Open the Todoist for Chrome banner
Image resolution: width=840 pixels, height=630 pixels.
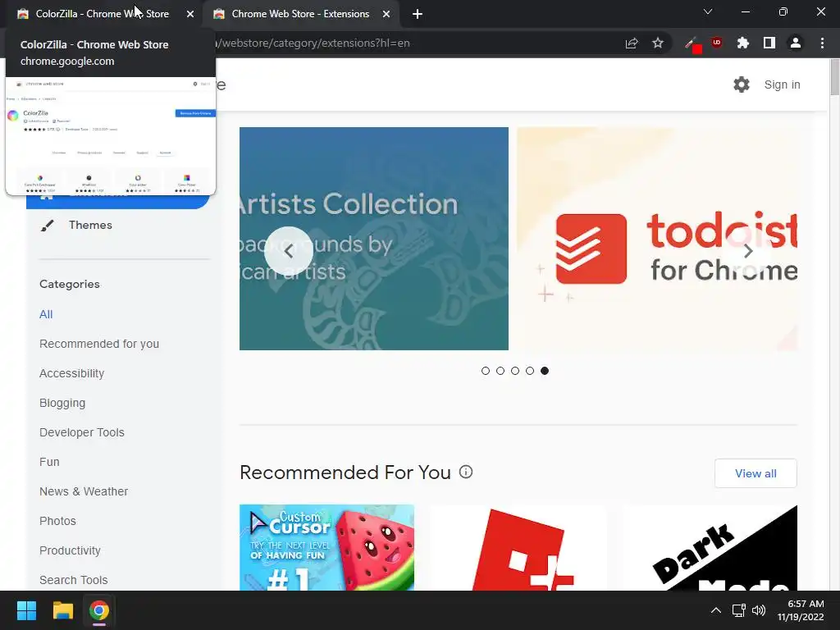click(657, 239)
